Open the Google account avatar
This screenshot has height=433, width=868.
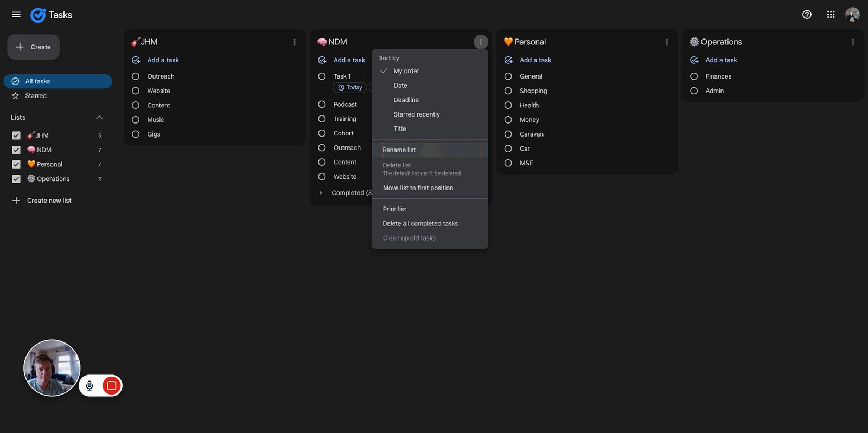click(x=852, y=15)
